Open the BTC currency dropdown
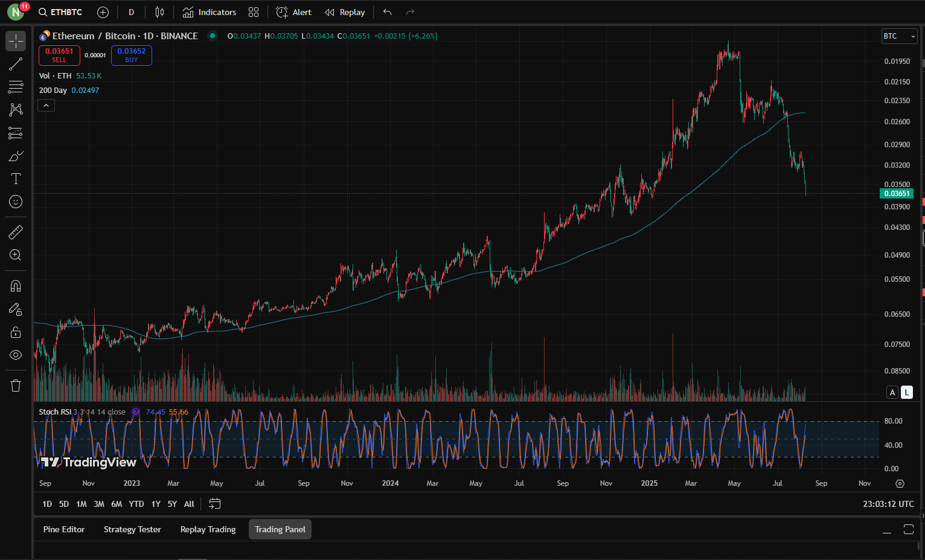This screenshot has width=925, height=560. coord(899,36)
